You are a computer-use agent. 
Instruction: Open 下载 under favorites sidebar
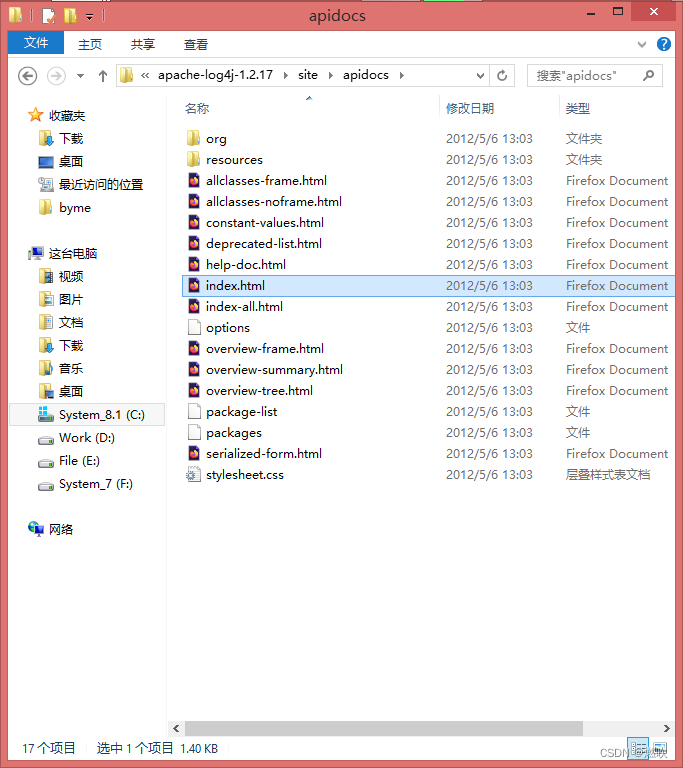(x=71, y=139)
